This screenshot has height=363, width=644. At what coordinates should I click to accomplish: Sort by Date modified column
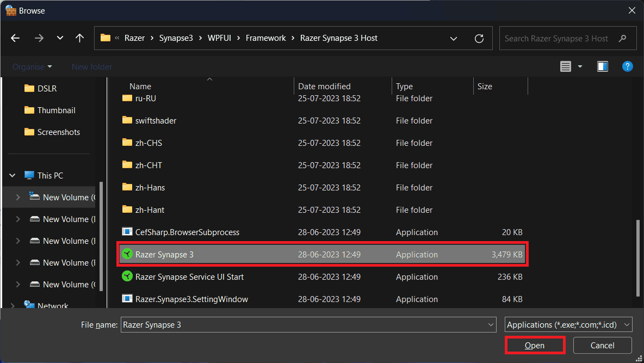click(x=324, y=87)
